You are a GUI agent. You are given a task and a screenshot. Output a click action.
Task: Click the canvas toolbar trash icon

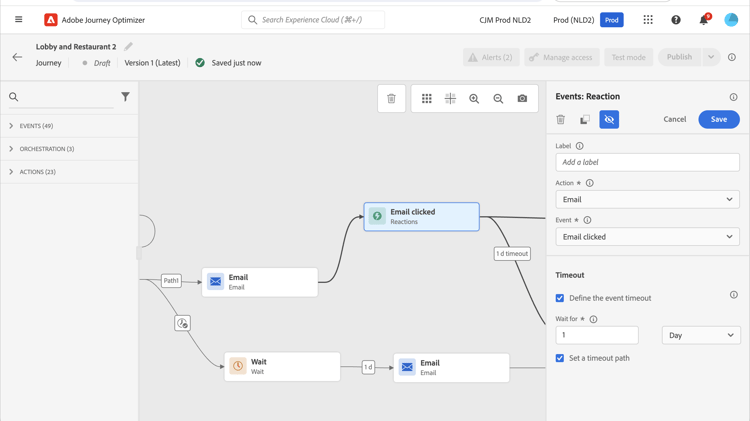click(391, 99)
